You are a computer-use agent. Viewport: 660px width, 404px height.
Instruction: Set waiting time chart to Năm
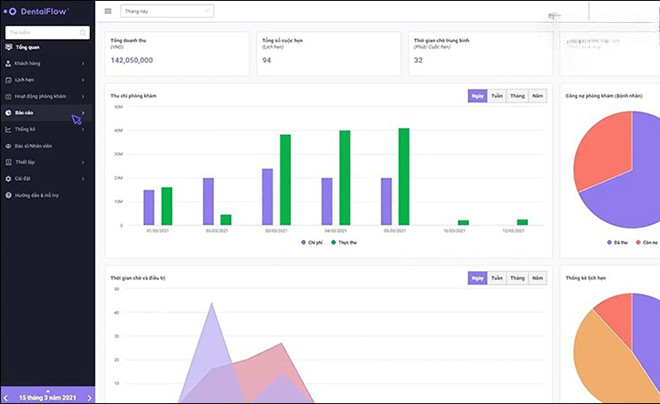[x=538, y=277]
